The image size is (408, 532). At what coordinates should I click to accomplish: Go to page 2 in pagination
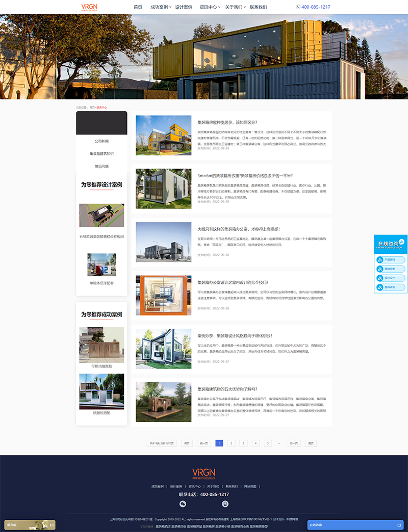[x=231, y=443]
